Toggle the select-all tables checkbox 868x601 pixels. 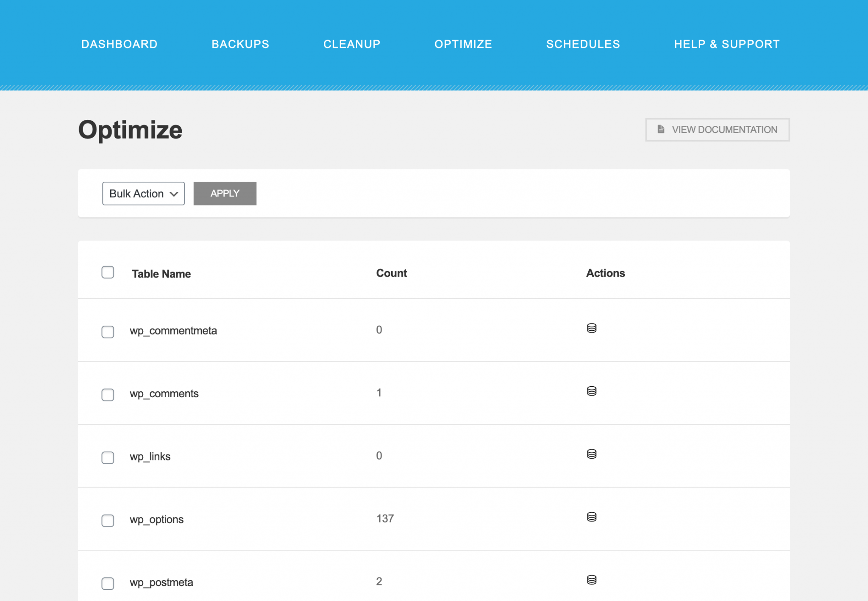[x=108, y=272]
